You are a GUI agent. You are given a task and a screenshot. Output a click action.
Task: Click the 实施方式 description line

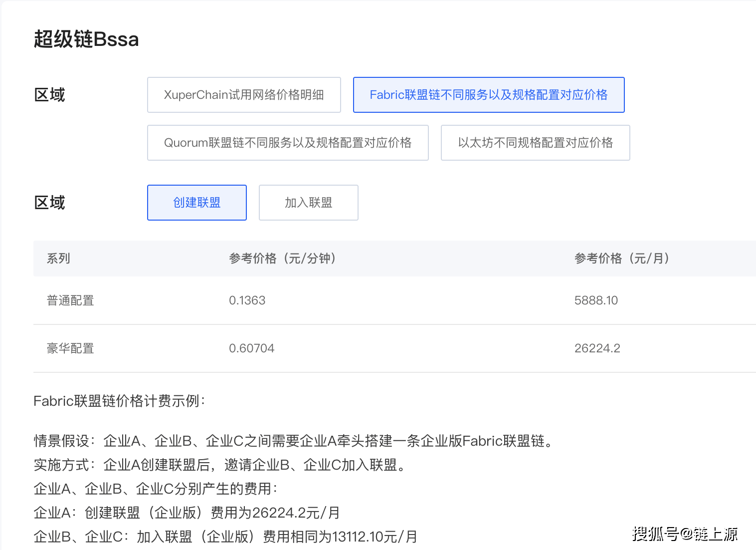pyautogui.click(x=219, y=465)
